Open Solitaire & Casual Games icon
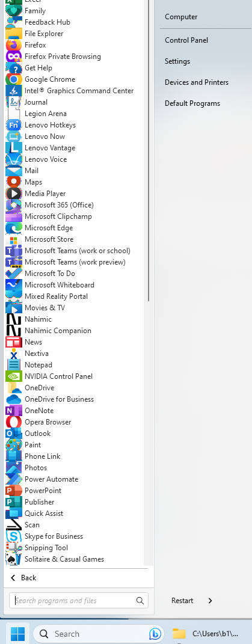This screenshot has height=644, width=252. [14, 559]
